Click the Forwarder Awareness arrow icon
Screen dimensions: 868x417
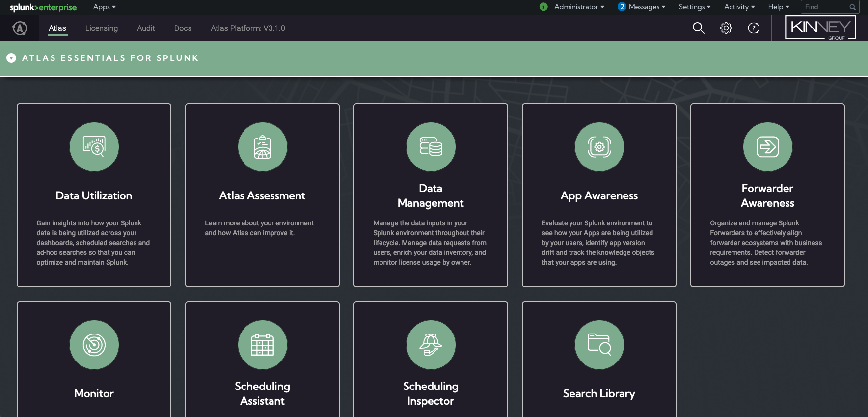(x=768, y=147)
